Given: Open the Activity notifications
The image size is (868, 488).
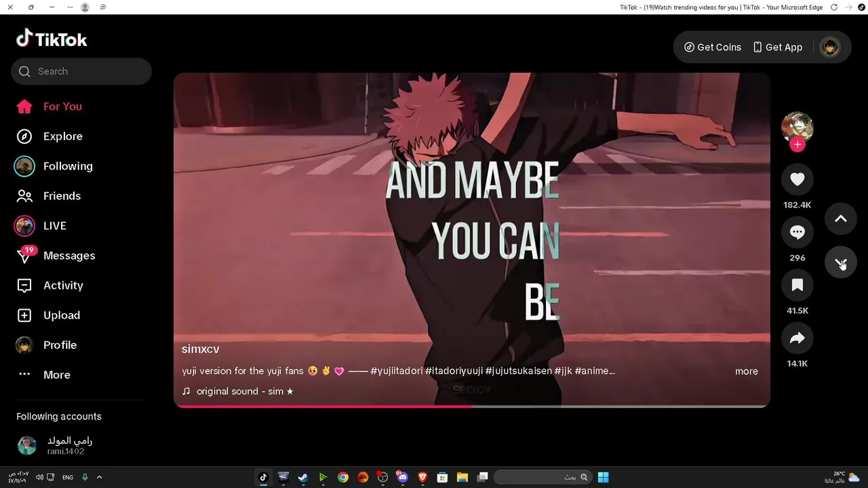Looking at the screenshot, I should [x=63, y=285].
